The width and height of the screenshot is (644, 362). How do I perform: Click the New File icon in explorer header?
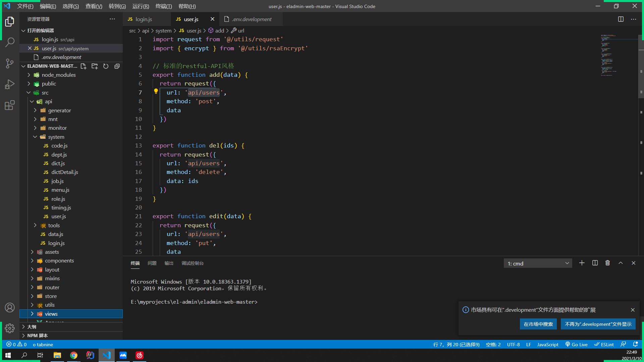pos(84,66)
